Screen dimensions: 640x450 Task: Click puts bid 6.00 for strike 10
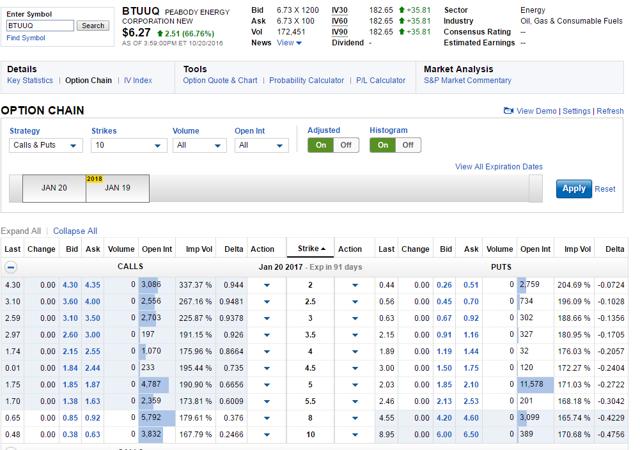pyautogui.click(x=444, y=434)
